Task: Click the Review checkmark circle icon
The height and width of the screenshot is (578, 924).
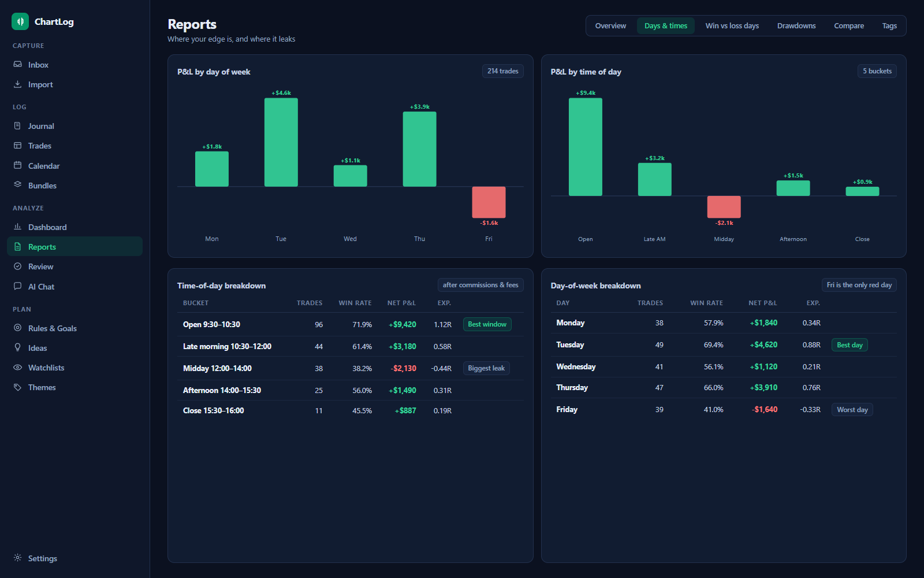Action: point(18,266)
